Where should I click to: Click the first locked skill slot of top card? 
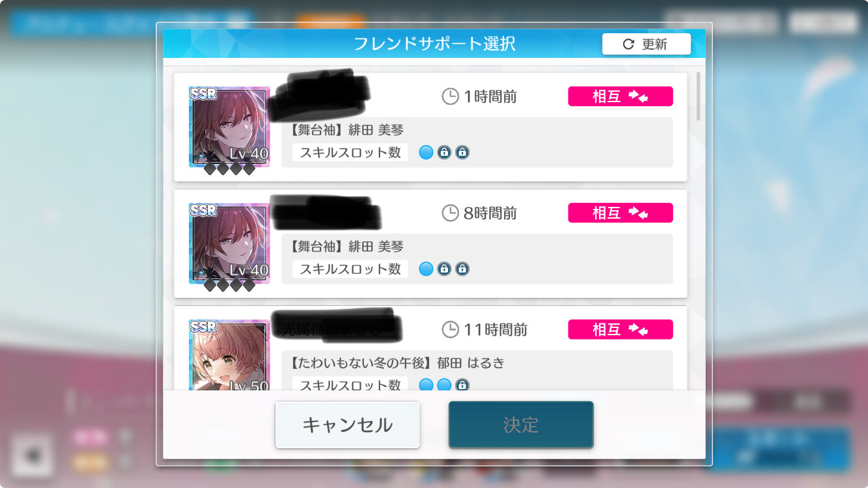444,153
